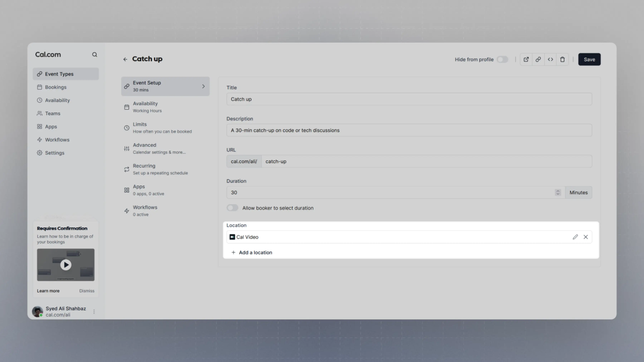Open embed code icon in toolbar
This screenshot has height=362, width=644.
[x=550, y=60]
